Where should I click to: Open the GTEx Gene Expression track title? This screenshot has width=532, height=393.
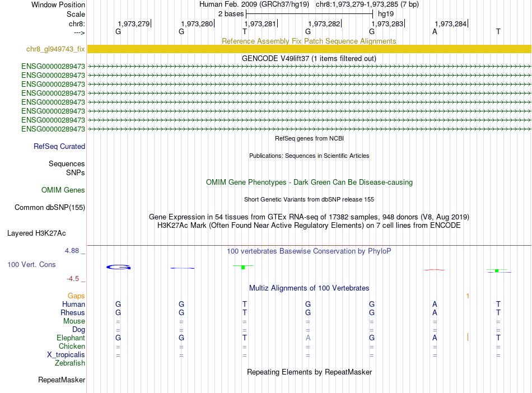tap(309, 217)
